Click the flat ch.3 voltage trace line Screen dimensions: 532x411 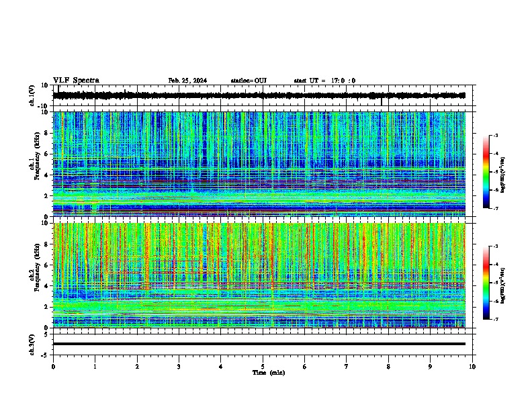259,344
